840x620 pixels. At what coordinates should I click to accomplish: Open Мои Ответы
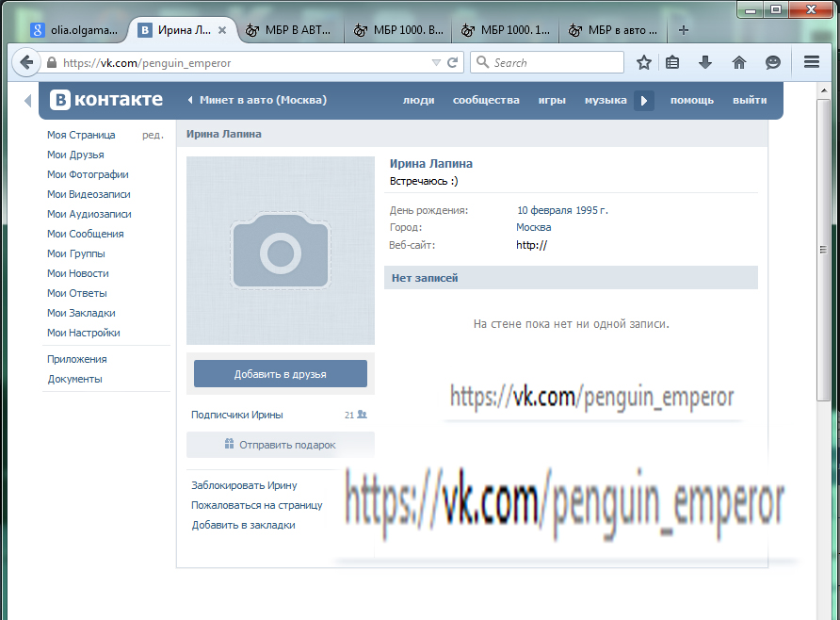(x=76, y=294)
